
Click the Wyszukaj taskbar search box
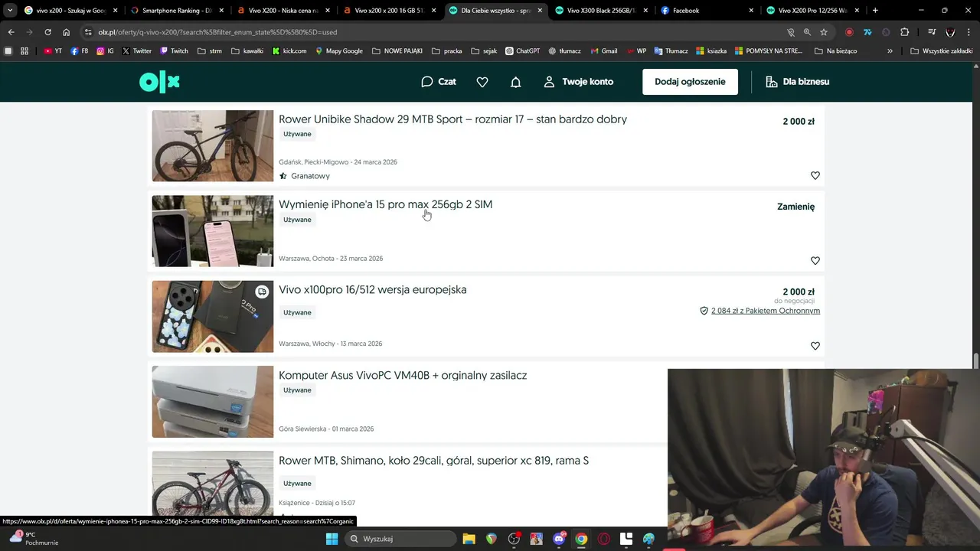tap(400, 539)
